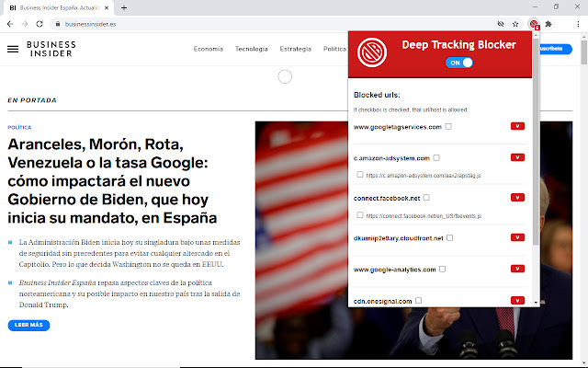Open the Política menu item

point(334,49)
